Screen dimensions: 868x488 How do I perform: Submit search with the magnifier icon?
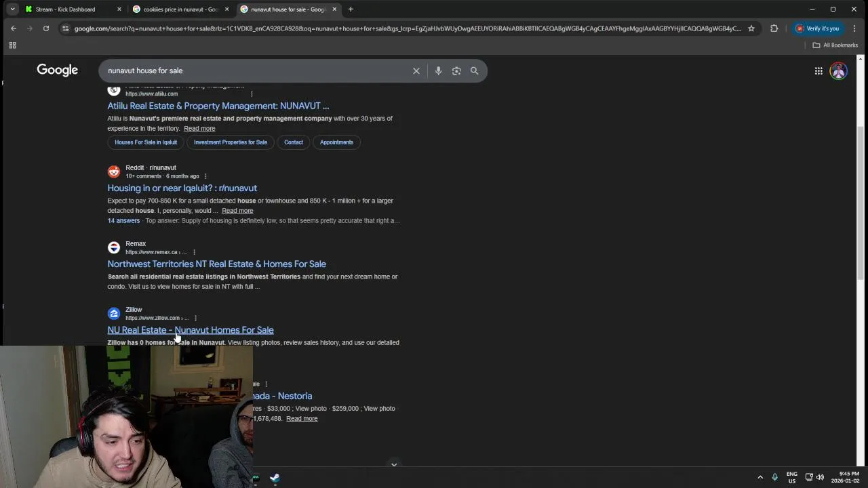475,70
